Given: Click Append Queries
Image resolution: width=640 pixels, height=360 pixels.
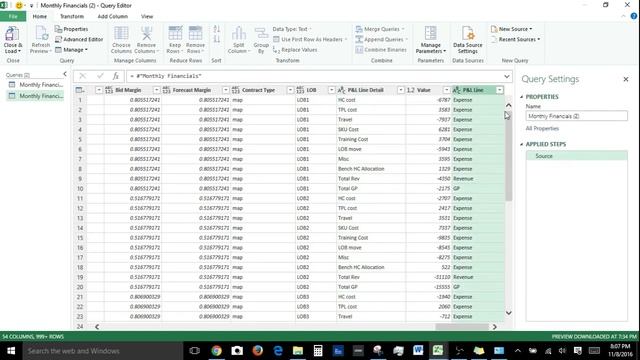Looking at the screenshot, I should coord(381,40).
